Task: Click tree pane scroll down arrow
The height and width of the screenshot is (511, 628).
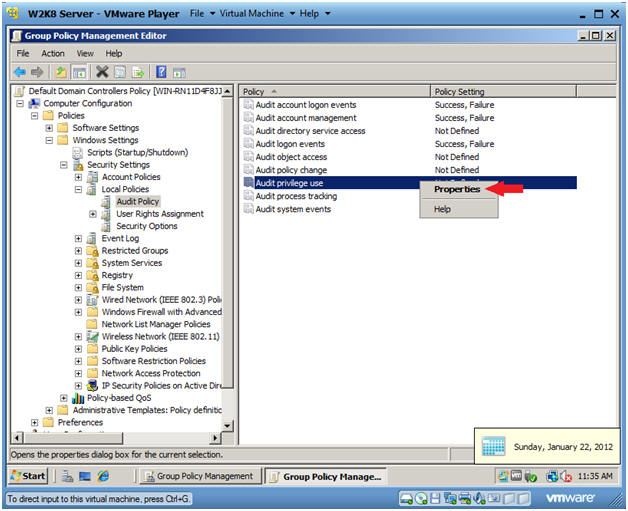Action: pyautogui.click(x=227, y=426)
